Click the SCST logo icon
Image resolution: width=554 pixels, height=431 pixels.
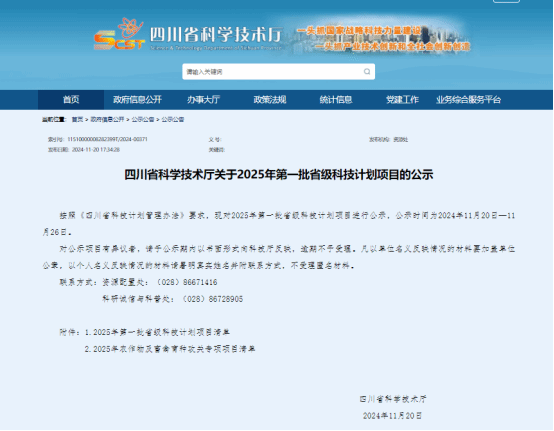pyautogui.click(x=119, y=34)
